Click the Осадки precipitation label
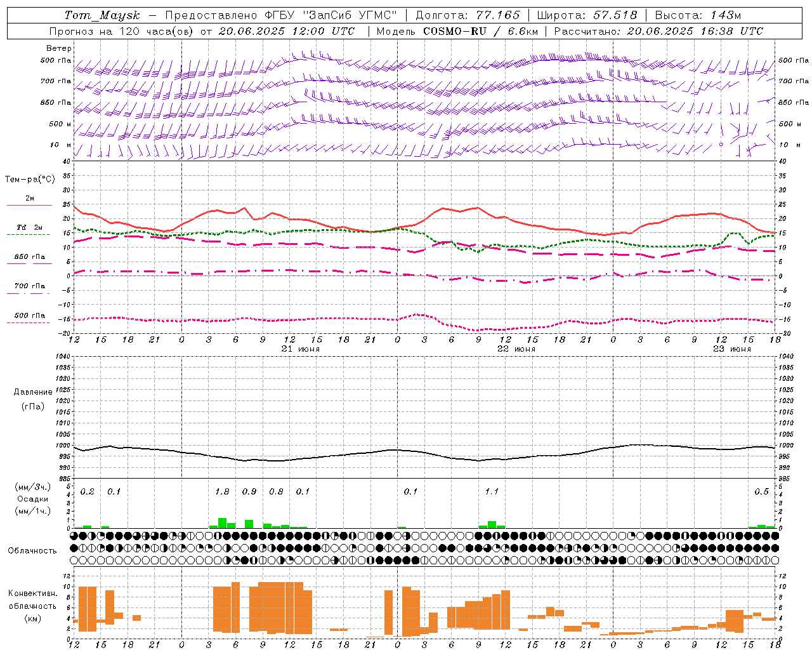 click(33, 499)
